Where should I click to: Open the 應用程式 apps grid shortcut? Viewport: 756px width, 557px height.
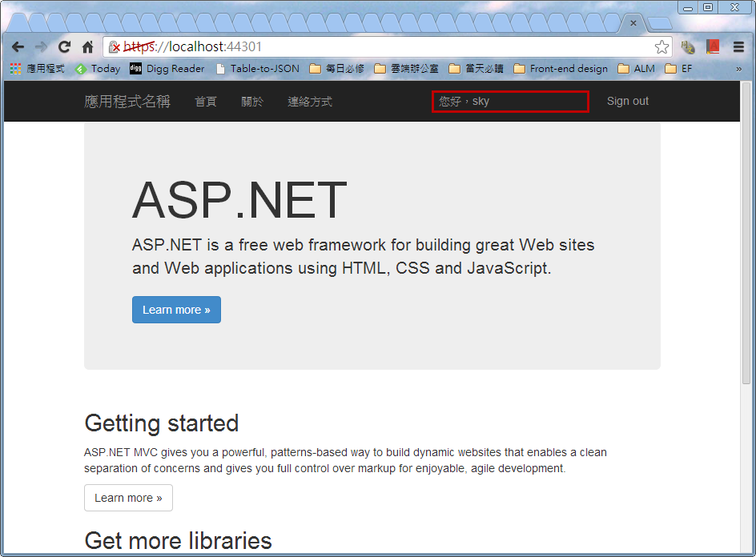[37, 69]
